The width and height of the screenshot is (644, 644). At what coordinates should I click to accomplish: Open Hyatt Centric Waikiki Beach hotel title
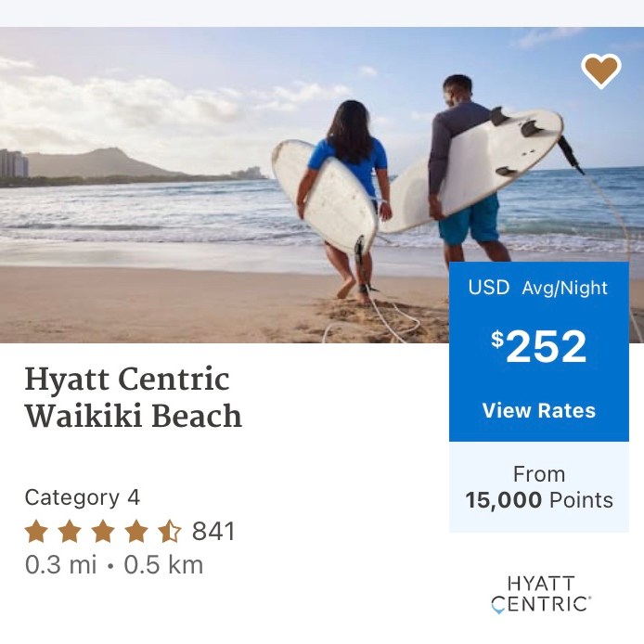point(133,397)
